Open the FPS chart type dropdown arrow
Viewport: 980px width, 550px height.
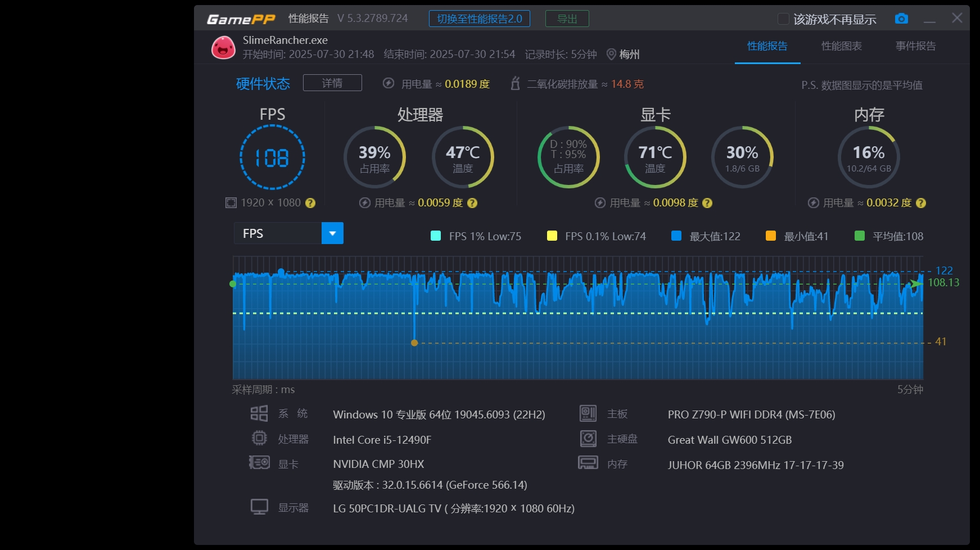[x=332, y=233]
